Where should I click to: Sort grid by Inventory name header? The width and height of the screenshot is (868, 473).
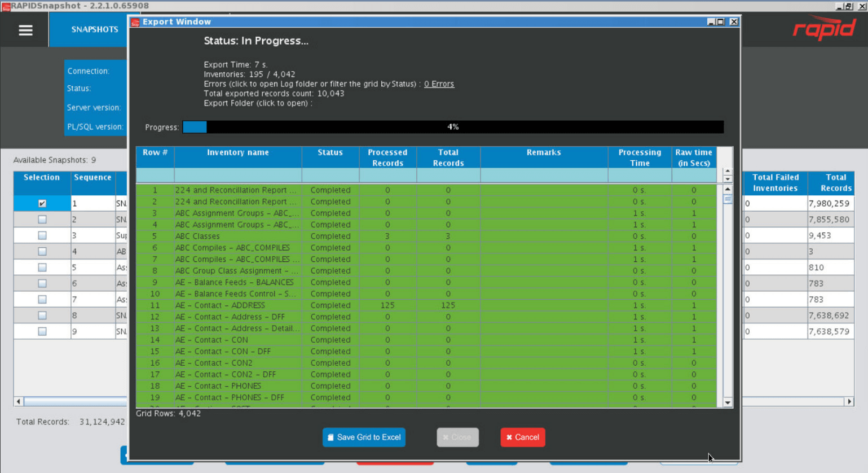(x=238, y=157)
